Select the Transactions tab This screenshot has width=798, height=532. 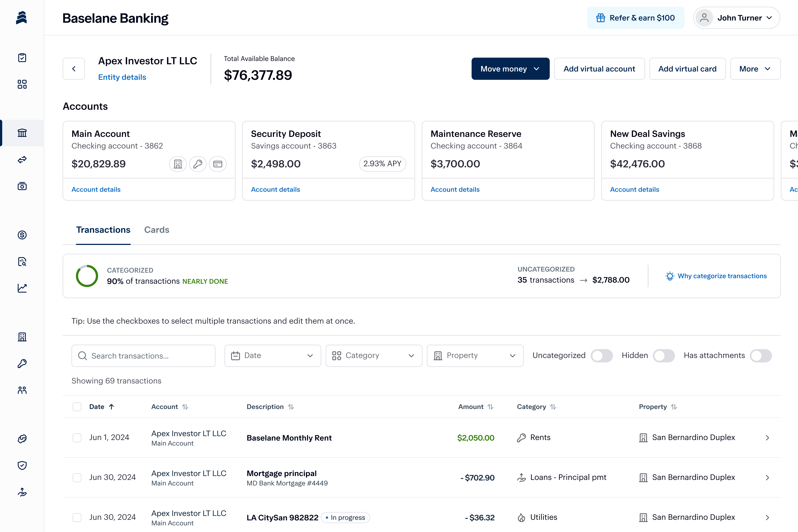point(103,230)
